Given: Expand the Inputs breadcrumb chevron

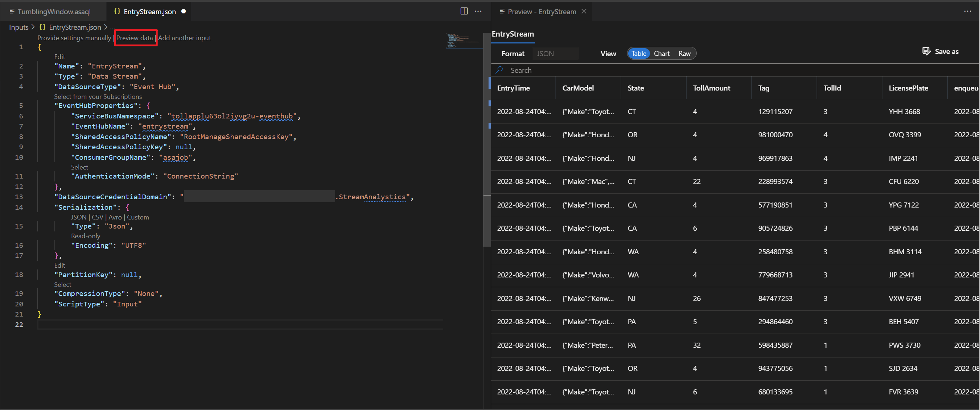Looking at the screenshot, I should click(x=33, y=27).
